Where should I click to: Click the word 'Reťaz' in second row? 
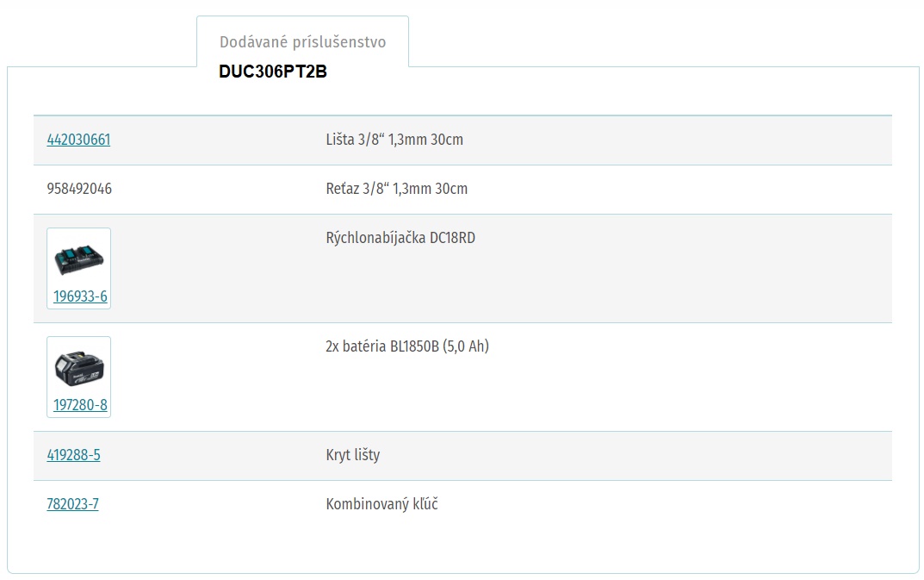click(342, 189)
